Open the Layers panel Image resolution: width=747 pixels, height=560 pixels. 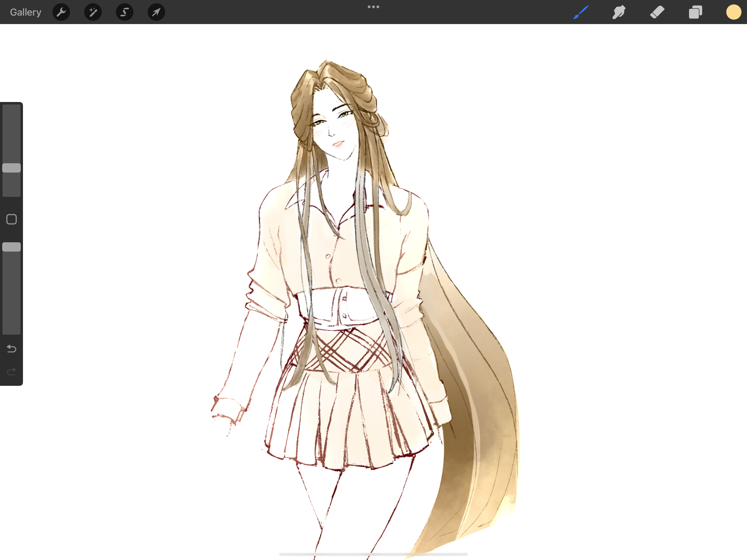695,12
